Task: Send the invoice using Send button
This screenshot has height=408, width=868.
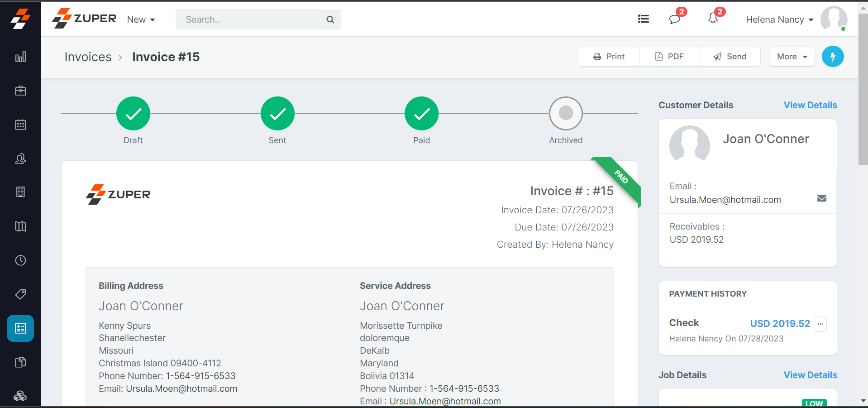Action: 730,57
